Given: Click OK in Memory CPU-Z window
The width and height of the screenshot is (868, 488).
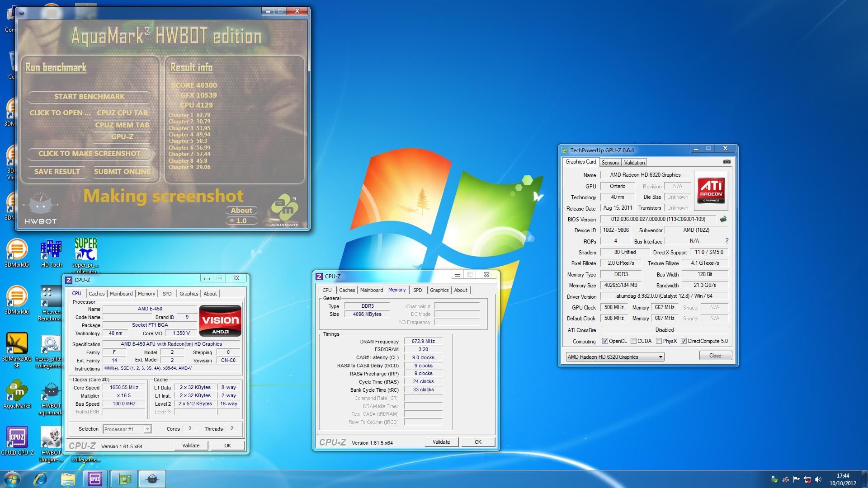Looking at the screenshot, I should pyautogui.click(x=478, y=442).
